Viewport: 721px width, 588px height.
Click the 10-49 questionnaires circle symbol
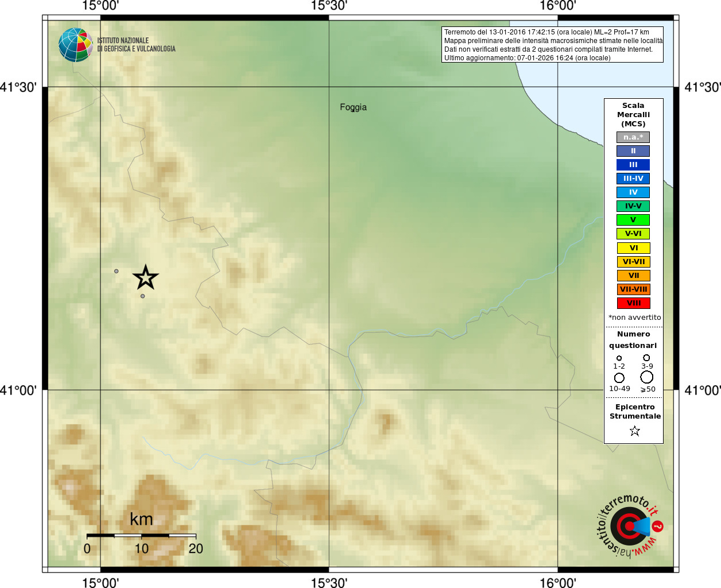pyautogui.click(x=619, y=378)
